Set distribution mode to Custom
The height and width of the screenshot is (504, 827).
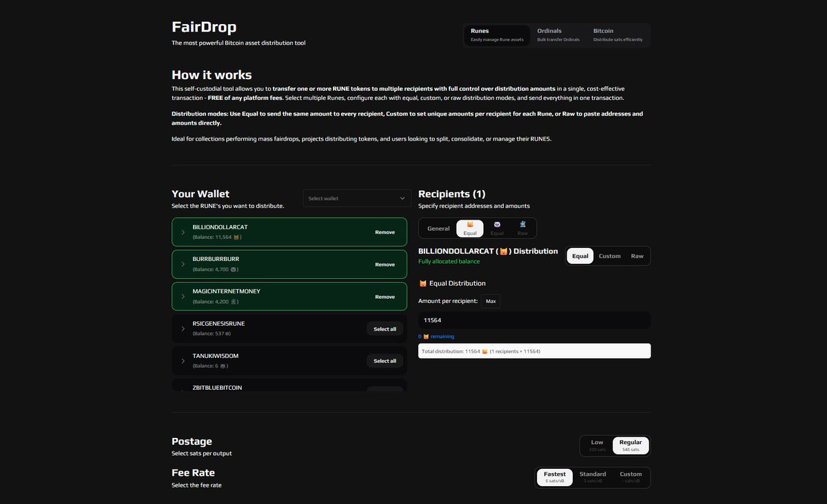tap(609, 256)
